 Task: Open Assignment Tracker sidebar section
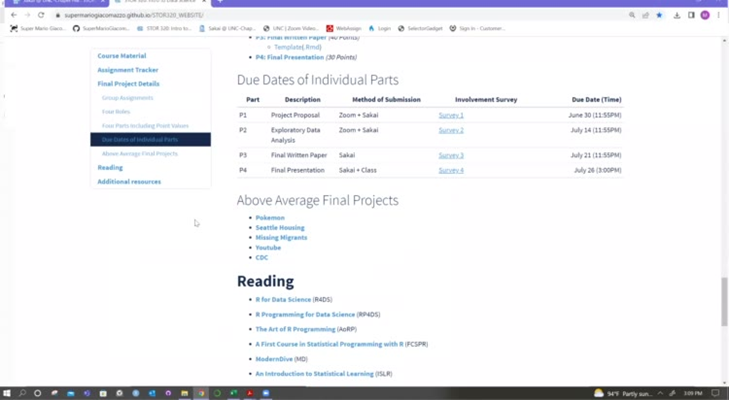tap(127, 70)
